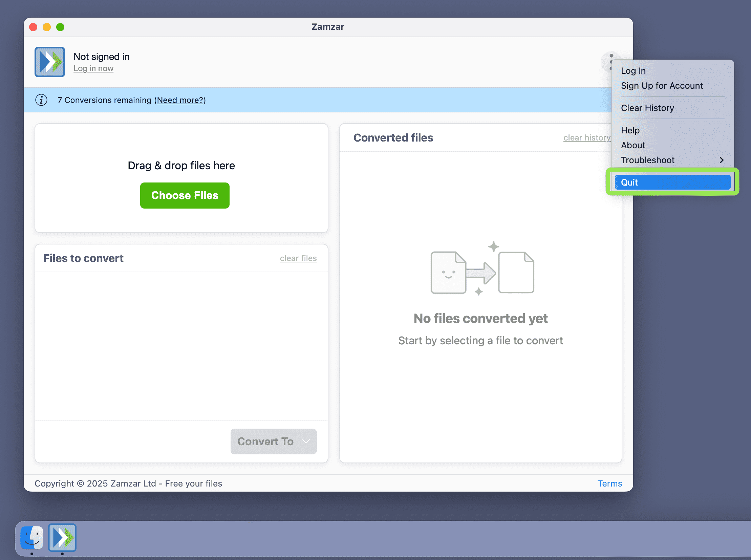Click the file conversion illustration
751x560 pixels.
tap(482, 270)
